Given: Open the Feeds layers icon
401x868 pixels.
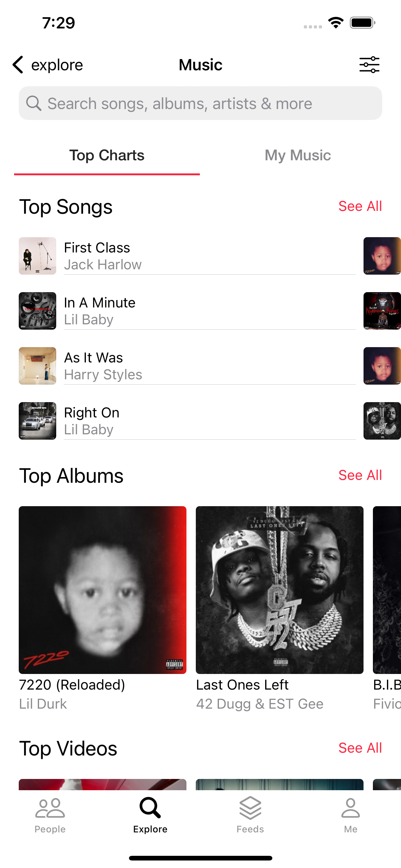Looking at the screenshot, I should pyautogui.click(x=250, y=808).
